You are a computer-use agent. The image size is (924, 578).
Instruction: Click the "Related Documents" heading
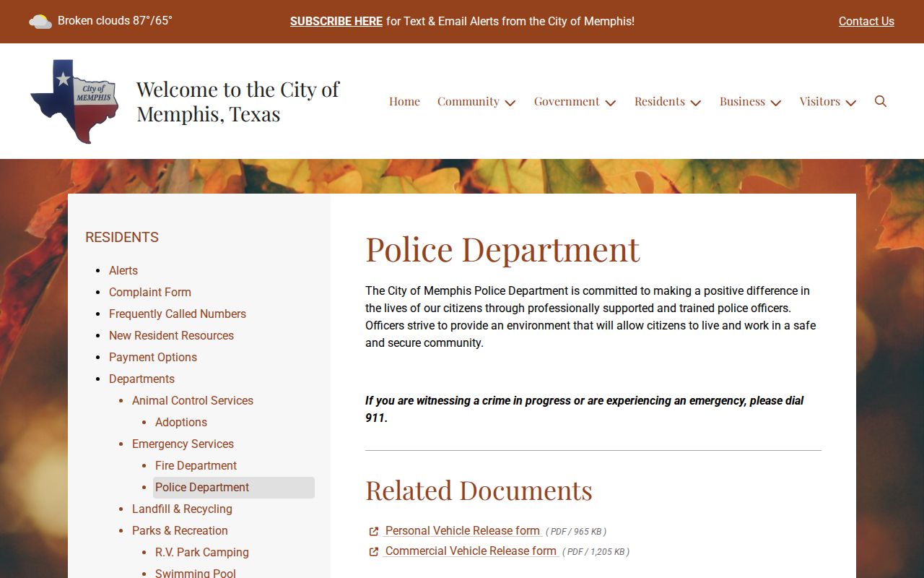tap(479, 491)
